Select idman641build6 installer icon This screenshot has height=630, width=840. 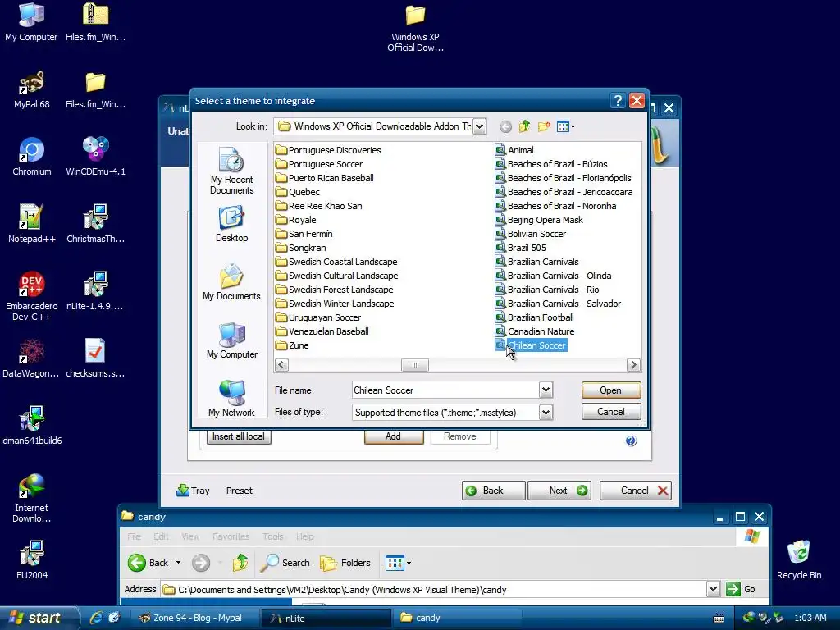pos(31,426)
